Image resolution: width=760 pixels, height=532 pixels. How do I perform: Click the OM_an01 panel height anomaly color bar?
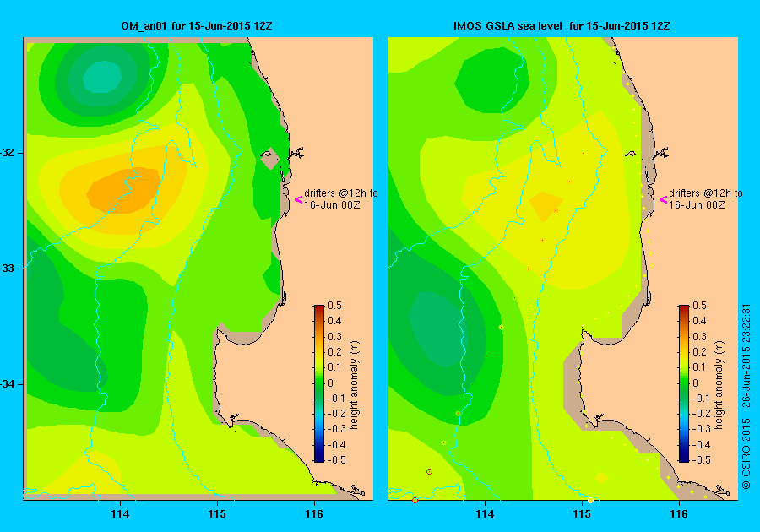click(319, 383)
